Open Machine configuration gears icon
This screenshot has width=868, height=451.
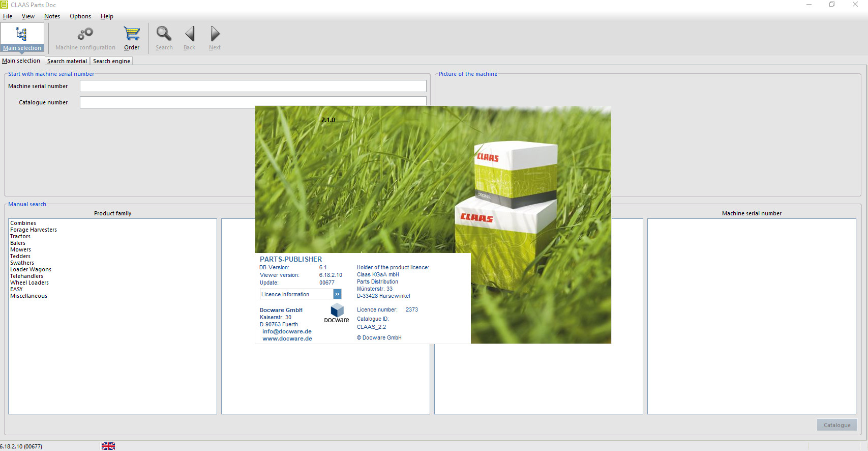point(85,34)
